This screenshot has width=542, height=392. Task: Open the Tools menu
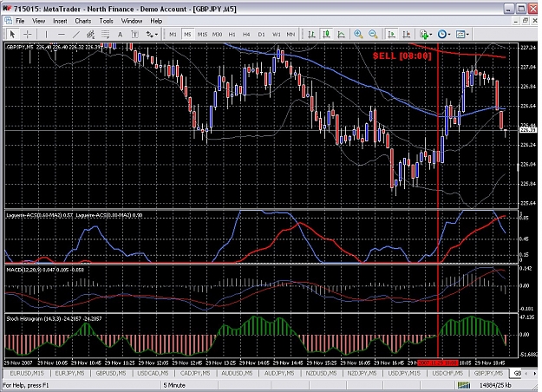point(106,21)
